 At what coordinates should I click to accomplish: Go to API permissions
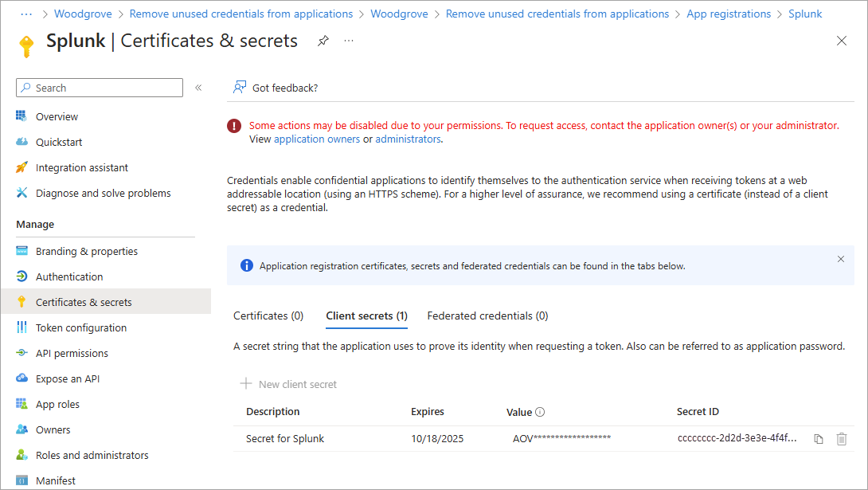point(72,353)
